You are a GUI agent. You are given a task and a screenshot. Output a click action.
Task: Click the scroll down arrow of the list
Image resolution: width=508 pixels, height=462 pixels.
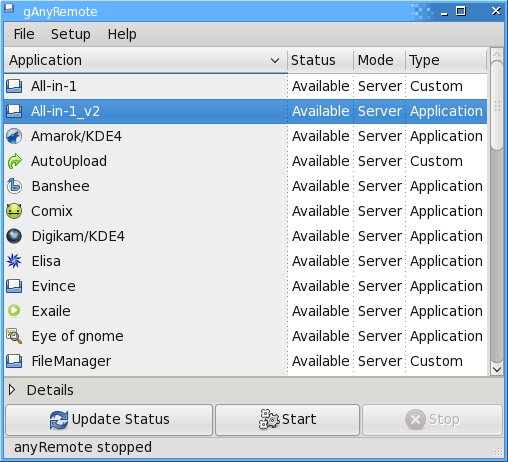tap(497, 369)
